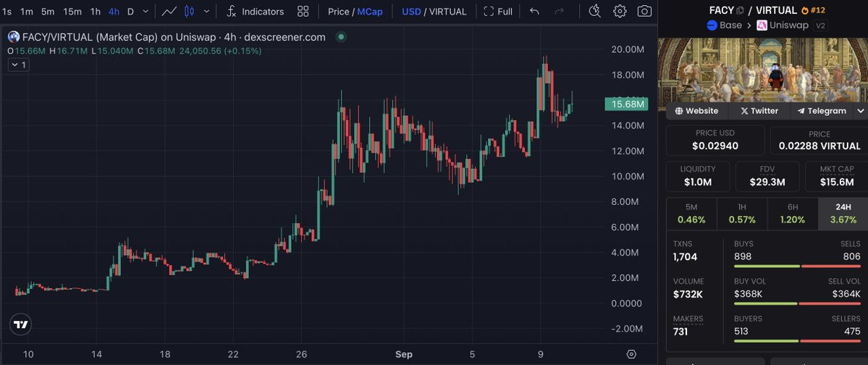Select the 5m timeframe
Image resolution: width=868 pixels, height=365 pixels.
[48, 11]
